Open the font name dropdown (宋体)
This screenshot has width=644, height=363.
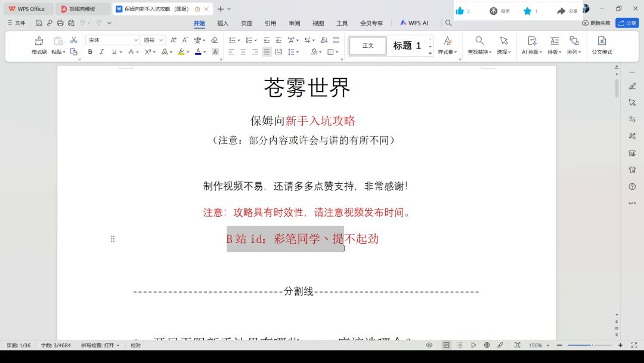(112, 40)
